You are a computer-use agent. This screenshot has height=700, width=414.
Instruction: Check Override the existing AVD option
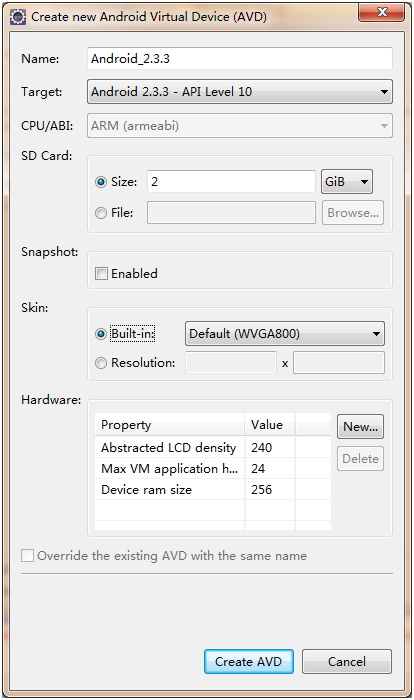click(x=27, y=556)
